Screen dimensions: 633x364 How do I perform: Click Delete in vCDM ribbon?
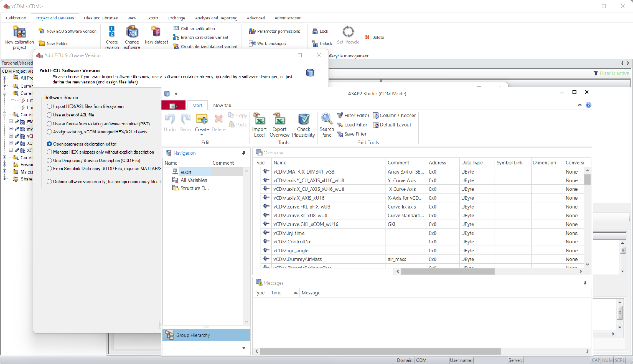[374, 37]
